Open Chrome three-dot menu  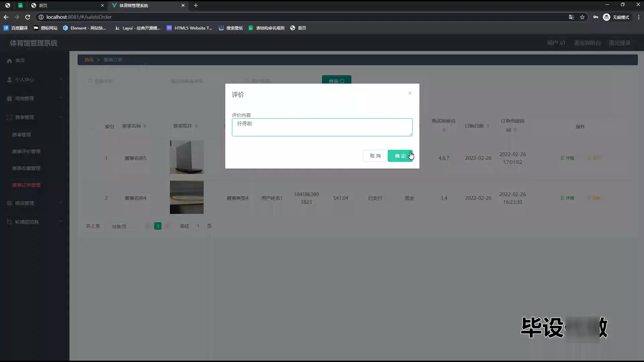pyautogui.click(x=639, y=17)
